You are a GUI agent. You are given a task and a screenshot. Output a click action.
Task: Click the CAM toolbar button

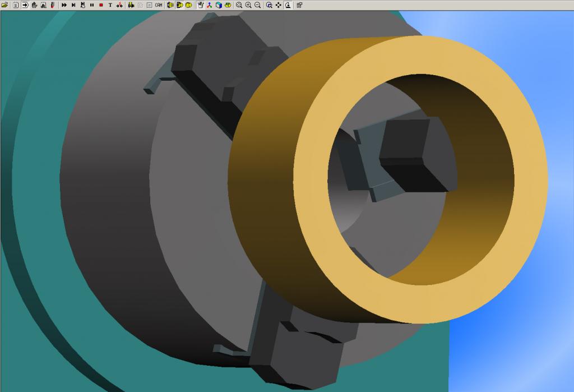(x=159, y=5)
